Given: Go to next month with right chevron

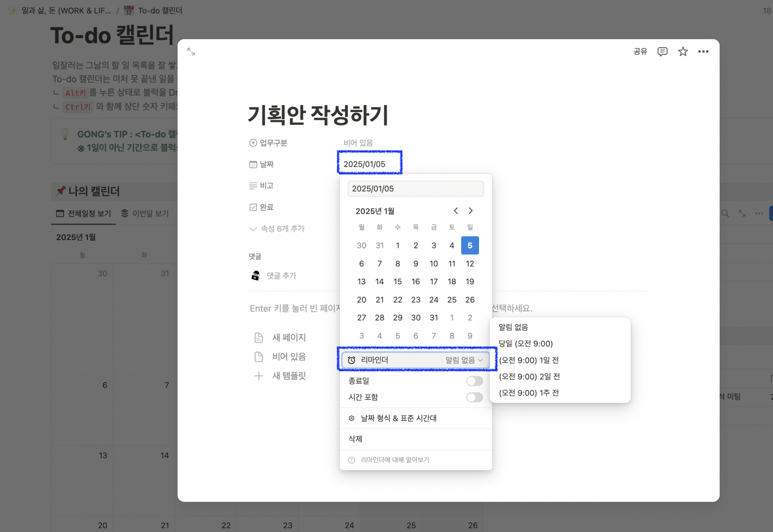Looking at the screenshot, I should tap(470, 211).
